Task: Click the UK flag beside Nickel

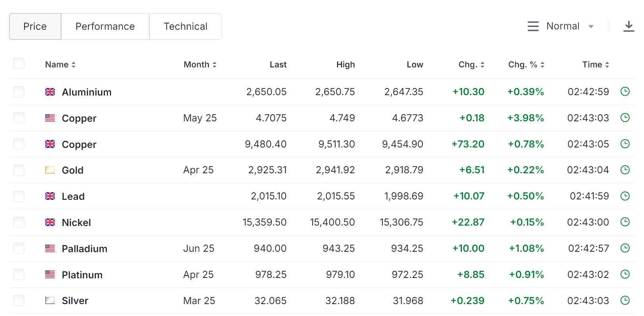Action: (50, 222)
